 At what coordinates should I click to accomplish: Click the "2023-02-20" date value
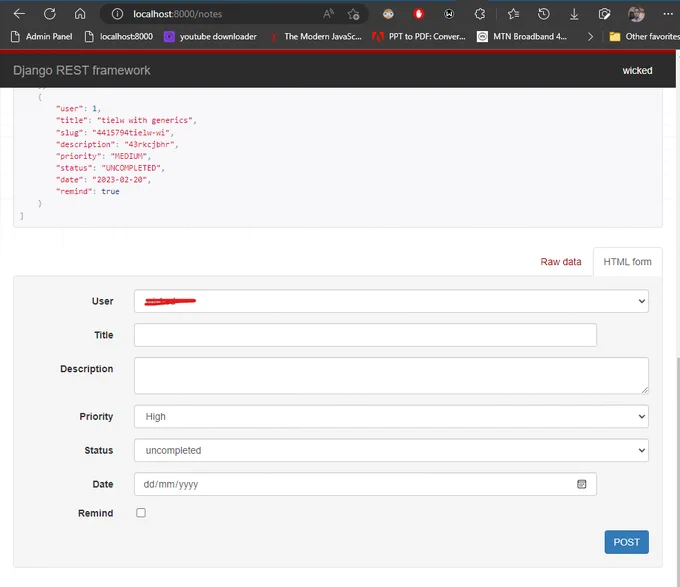click(121, 179)
